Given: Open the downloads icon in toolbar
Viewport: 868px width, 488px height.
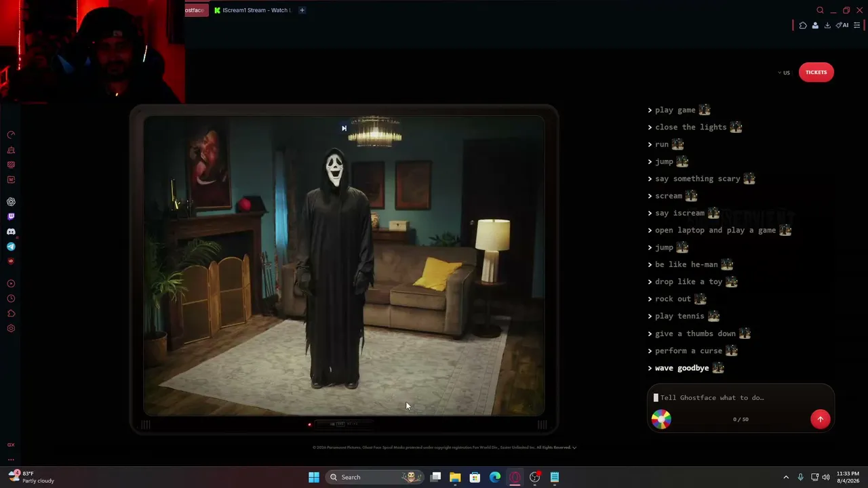Looking at the screenshot, I should point(827,25).
